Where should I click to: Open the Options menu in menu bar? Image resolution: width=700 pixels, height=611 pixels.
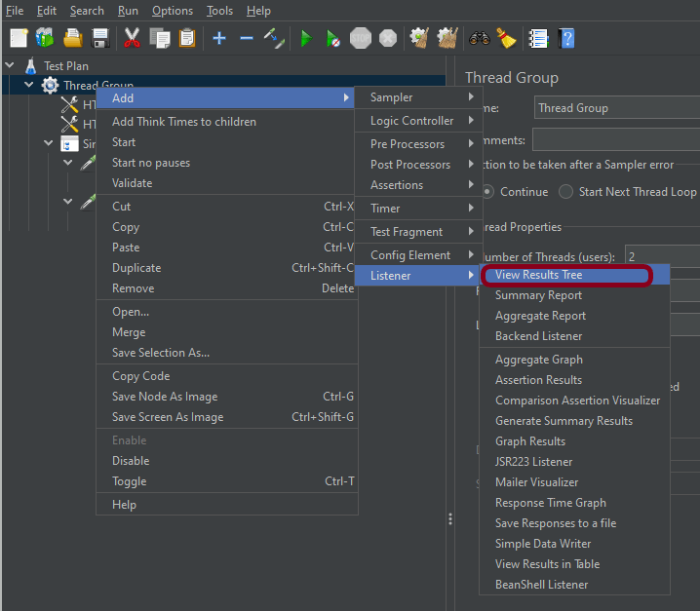173,11
